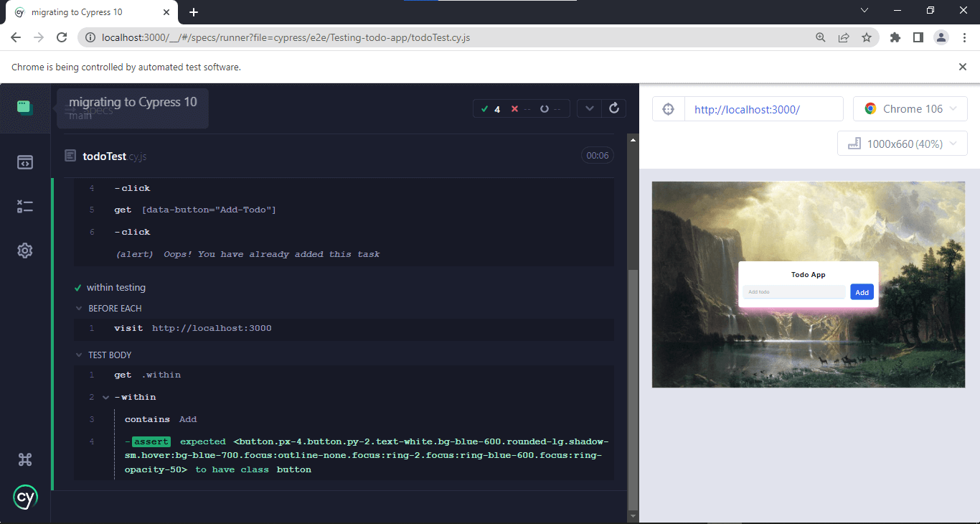This screenshot has width=980, height=524.
Task: Open Cypress Settings gear in sidebar
Action: click(25, 251)
